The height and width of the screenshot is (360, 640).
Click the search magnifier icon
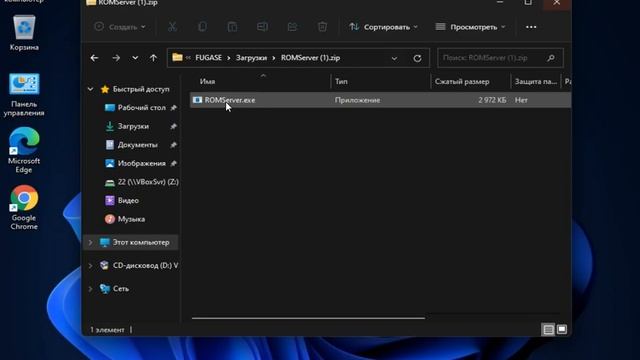tap(551, 58)
